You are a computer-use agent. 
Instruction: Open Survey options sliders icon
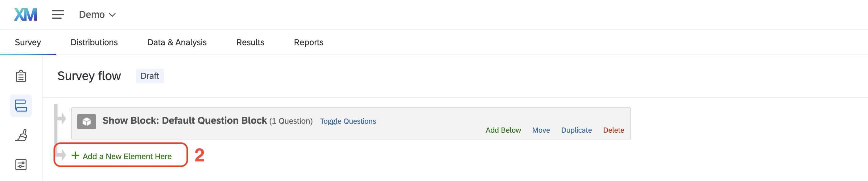21,164
